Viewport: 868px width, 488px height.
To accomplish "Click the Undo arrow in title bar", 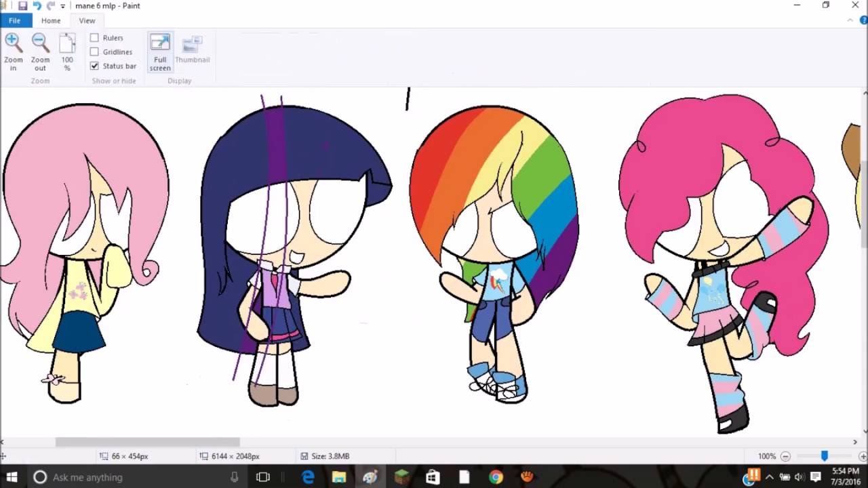I will tap(37, 6).
